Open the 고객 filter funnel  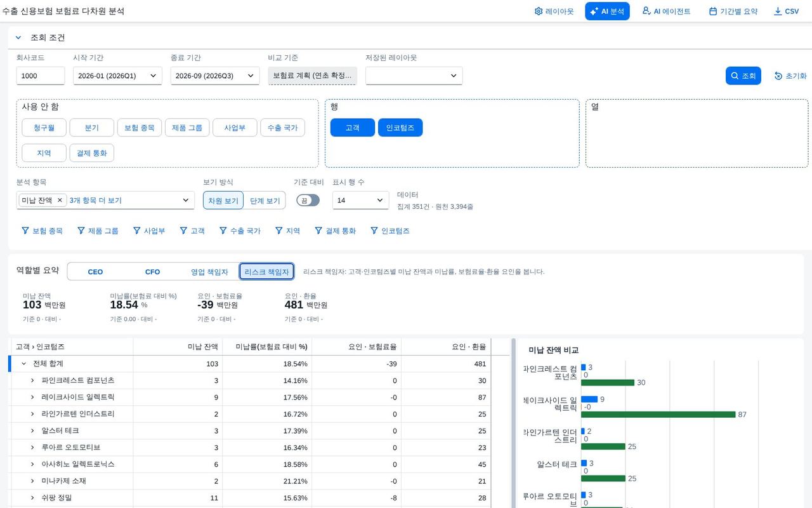click(x=184, y=231)
